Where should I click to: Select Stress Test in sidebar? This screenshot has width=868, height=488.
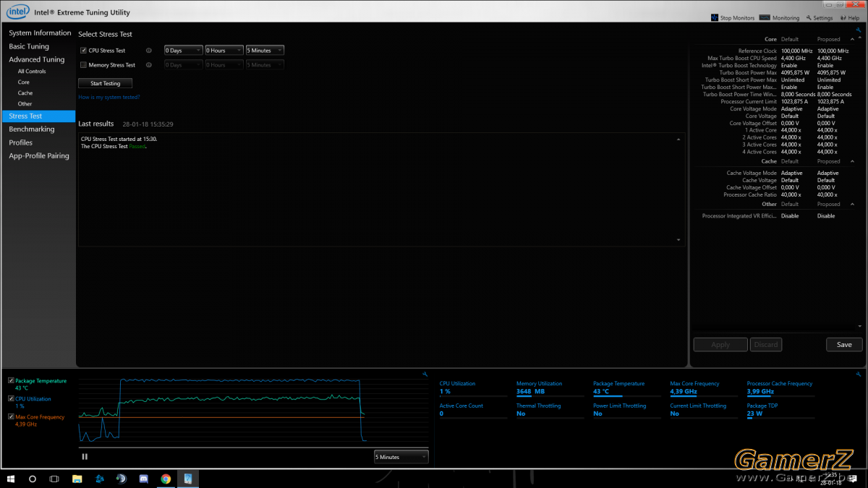pos(39,116)
